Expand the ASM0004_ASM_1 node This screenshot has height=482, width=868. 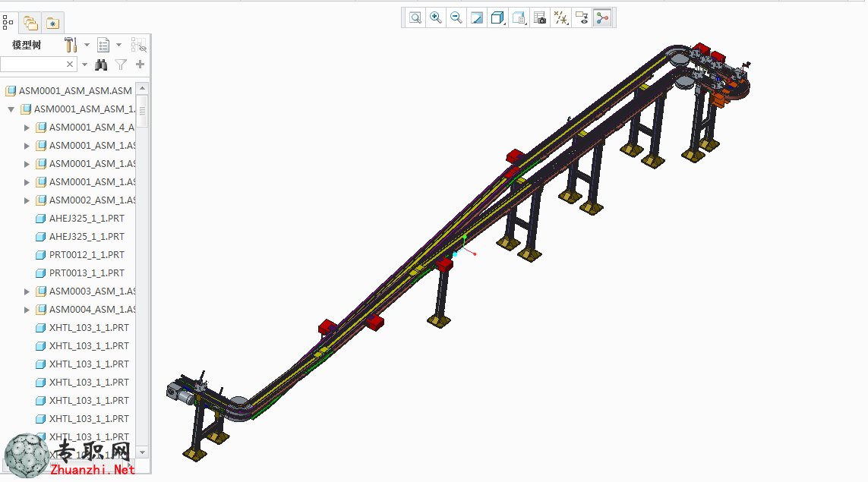pyautogui.click(x=27, y=310)
